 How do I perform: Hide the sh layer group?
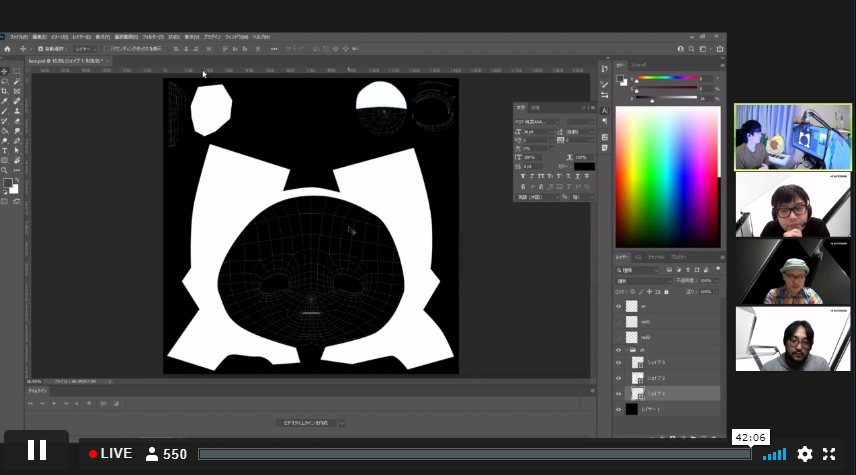pyautogui.click(x=619, y=350)
